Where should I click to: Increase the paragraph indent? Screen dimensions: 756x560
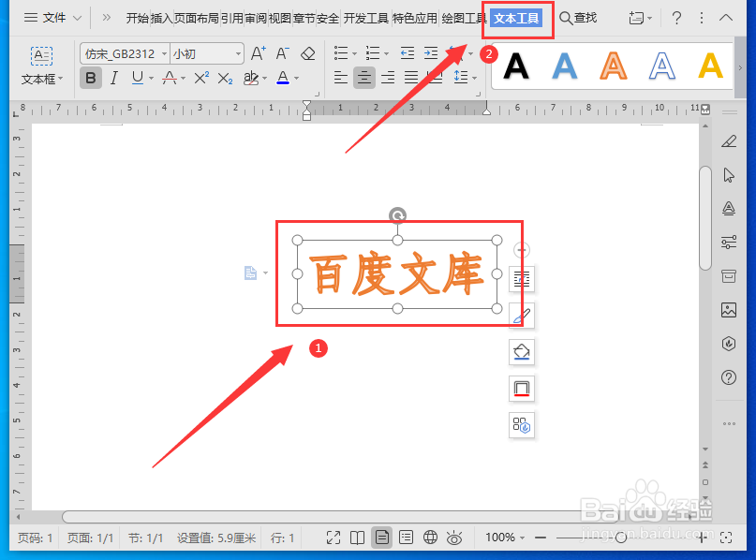(431, 53)
